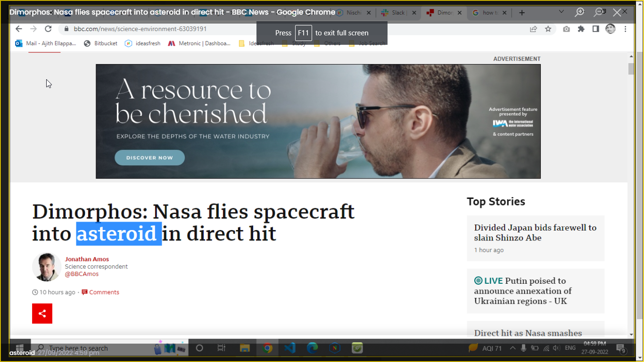Click the microphone icon in system tray
The width and height of the screenshot is (644, 362).
tap(523, 348)
